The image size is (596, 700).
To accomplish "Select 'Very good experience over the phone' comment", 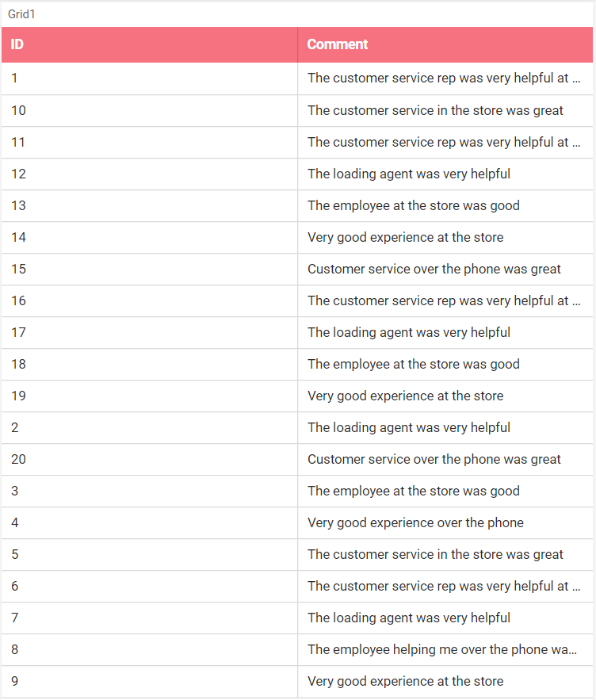I will [415, 522].
